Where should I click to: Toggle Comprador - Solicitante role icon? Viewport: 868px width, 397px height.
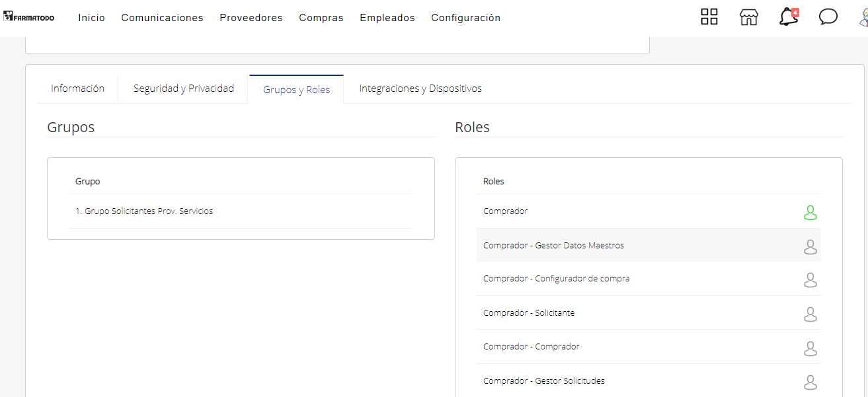tap(810, 314)
